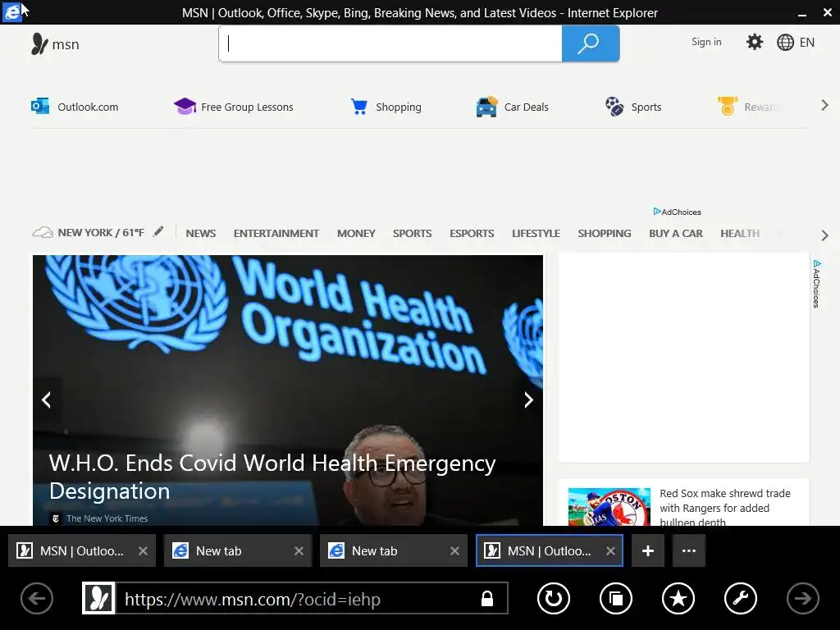
Task: Close the first New tab
Action: coord(299,550)
